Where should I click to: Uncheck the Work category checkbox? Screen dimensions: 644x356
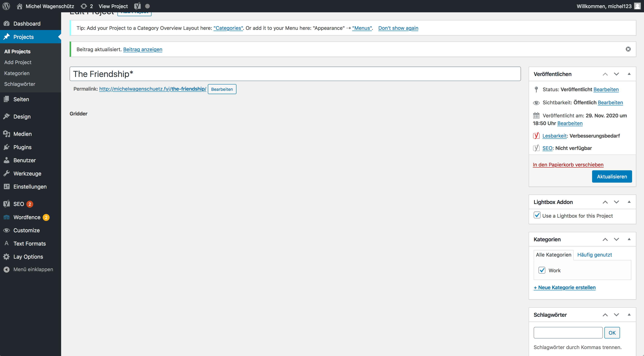tap(542, 270)
